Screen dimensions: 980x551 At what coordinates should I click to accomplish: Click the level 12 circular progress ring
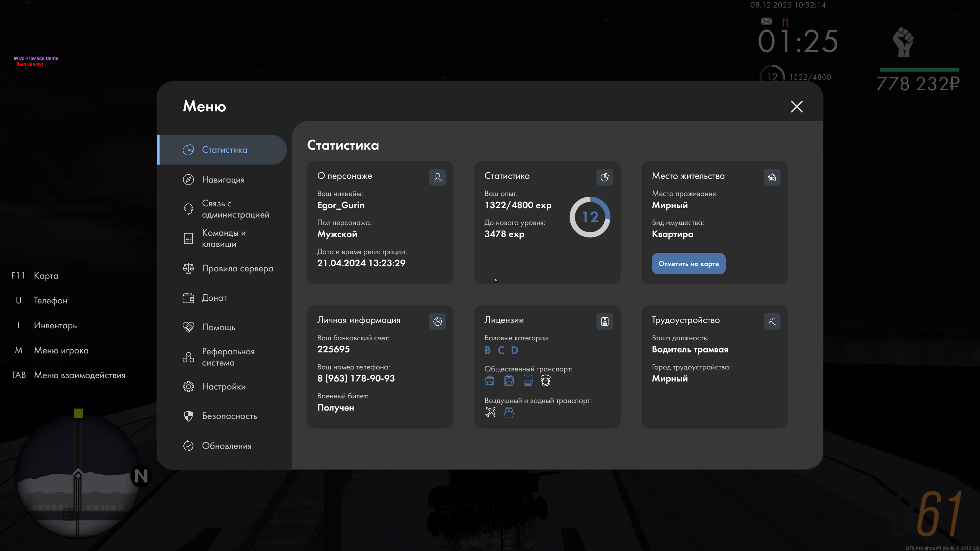tap(590, 217)
